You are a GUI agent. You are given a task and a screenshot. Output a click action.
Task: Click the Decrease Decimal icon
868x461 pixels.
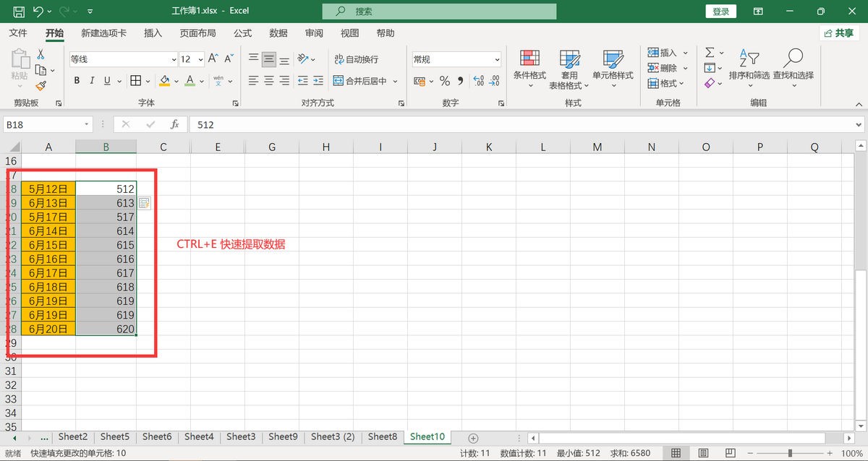click(x=495, y=81)
